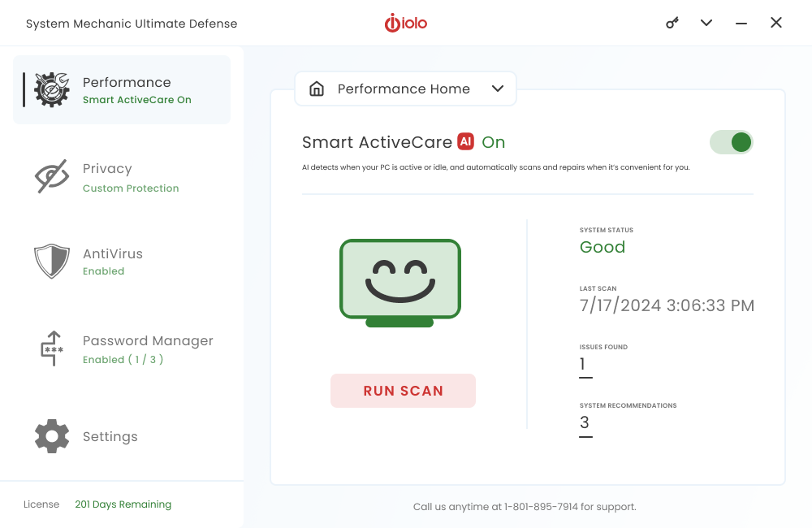Click the Good system status value
Viewport: 812px width, 528px height.
[x=603, y=247]
